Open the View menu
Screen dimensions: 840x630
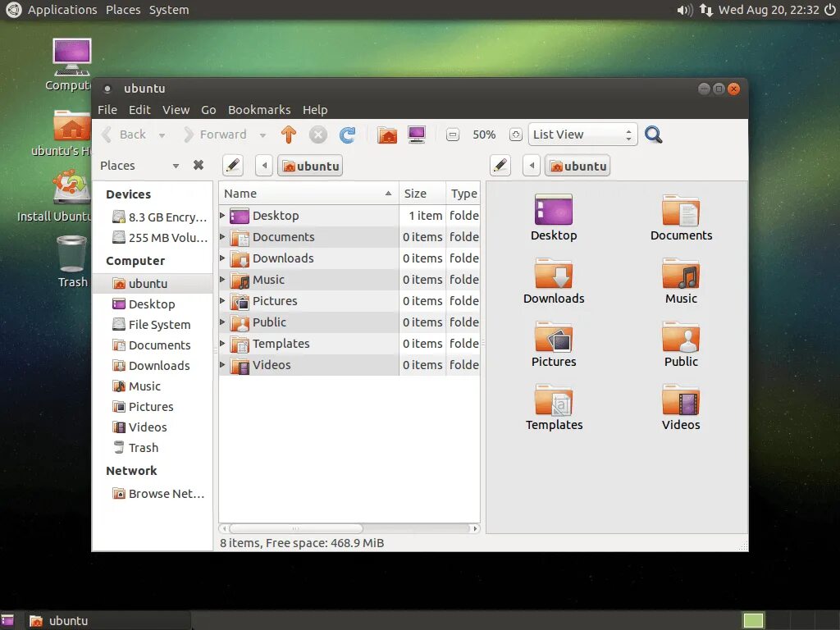(176, 110)
